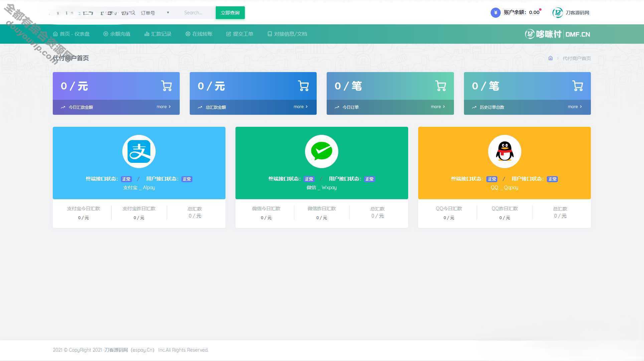Open the 订单号 search type dropdown

click(x=155, y=13)
